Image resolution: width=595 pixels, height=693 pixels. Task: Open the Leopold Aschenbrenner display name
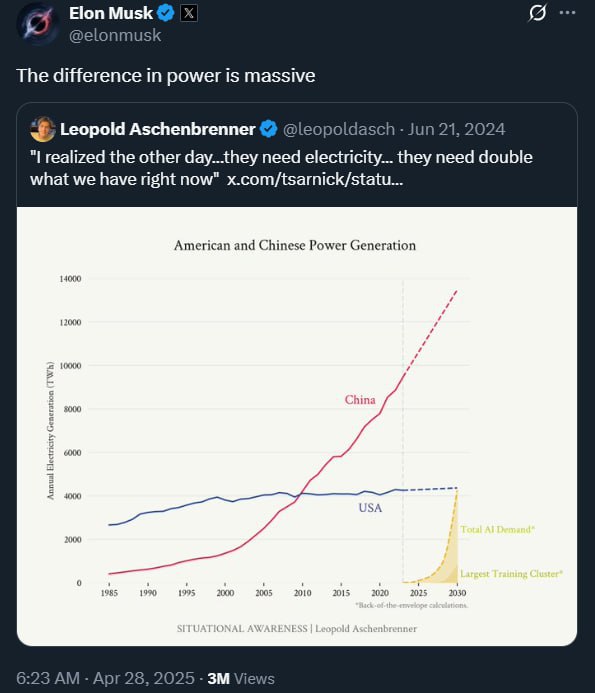pos(158,129)
